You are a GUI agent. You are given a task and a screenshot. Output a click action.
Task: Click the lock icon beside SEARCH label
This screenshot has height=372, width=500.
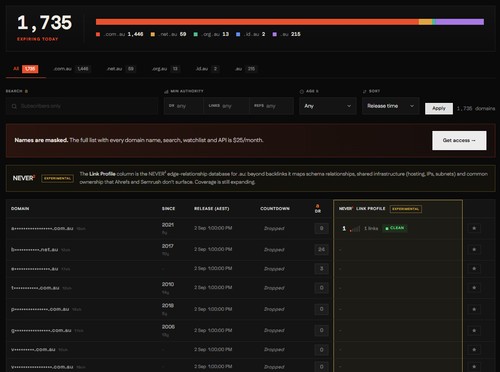coord(26,91)
